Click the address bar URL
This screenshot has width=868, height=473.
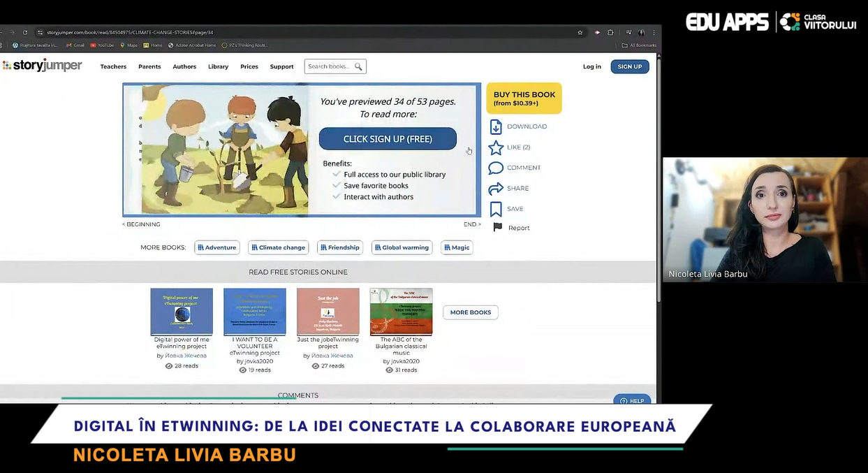pyautogui.click(x=130, y=32)
